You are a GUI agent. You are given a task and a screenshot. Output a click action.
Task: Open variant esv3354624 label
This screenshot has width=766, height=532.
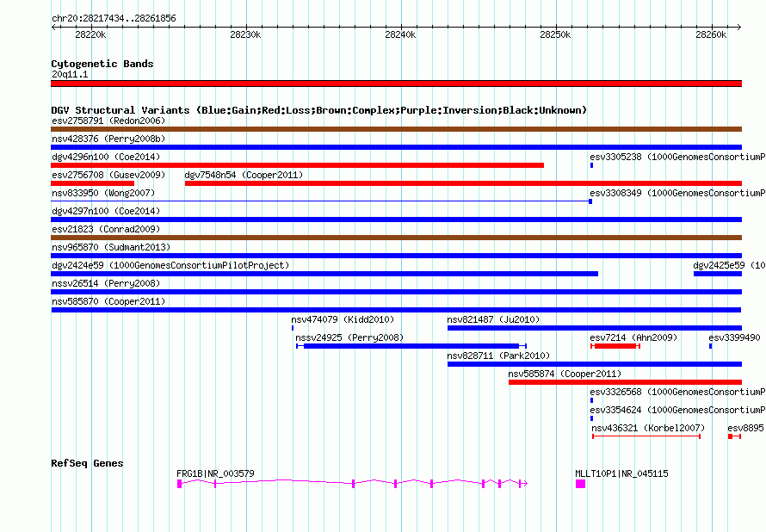click(677, 410)
